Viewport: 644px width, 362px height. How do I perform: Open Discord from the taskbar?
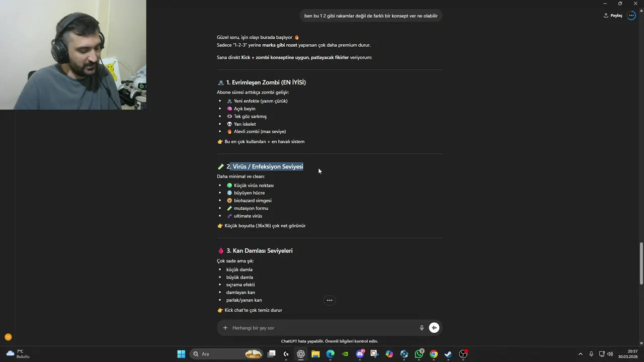(x=360, y=354)
